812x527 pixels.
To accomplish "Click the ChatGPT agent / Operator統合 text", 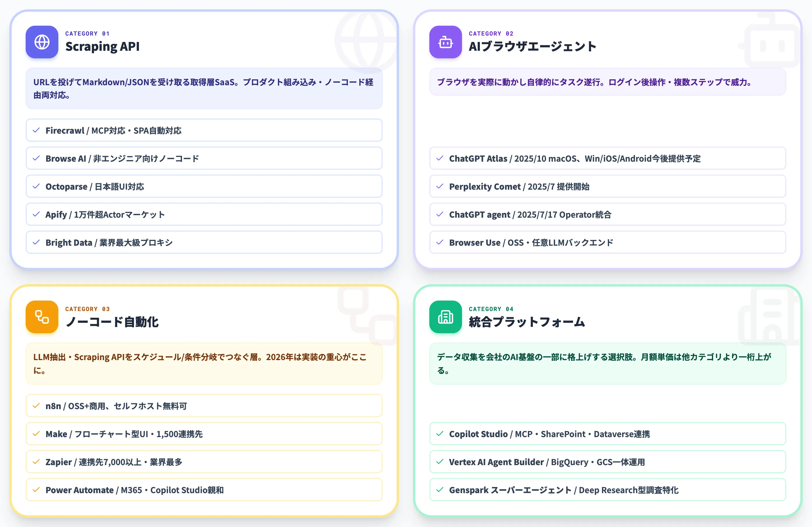I will click(530, 214).
